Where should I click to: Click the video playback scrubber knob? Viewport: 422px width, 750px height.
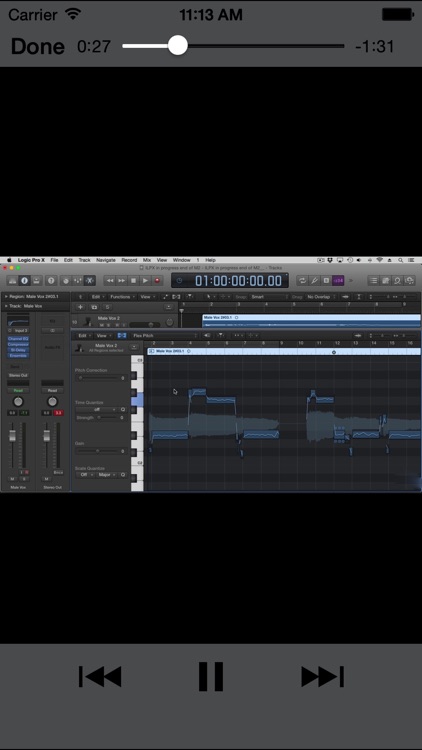(x=178, y=46)
